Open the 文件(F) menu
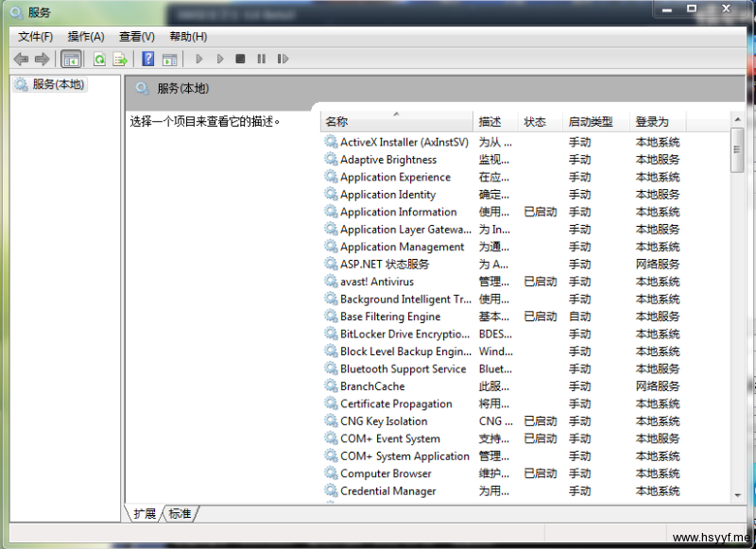The image size is (756, 549). (x=36, y=36)
